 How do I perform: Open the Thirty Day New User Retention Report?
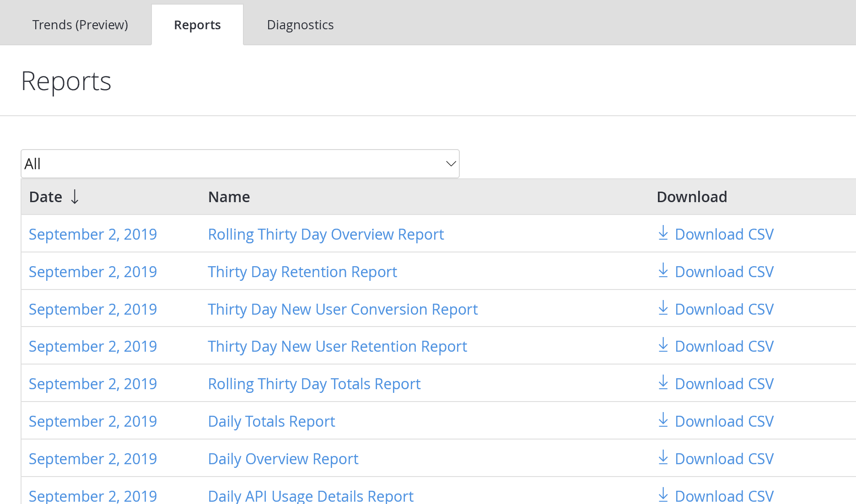pyautogui.click(x=337, y=346)
